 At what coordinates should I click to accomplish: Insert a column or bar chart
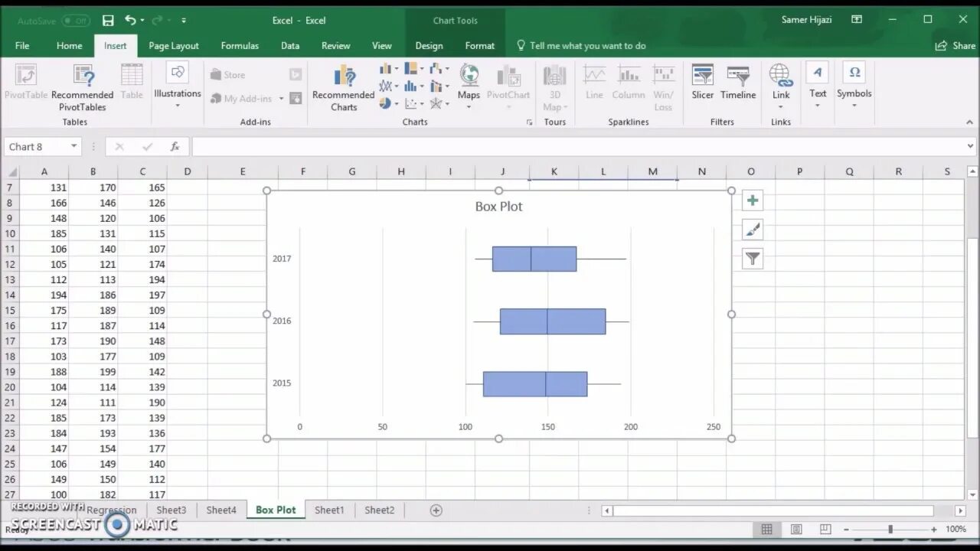pos(389,69)
